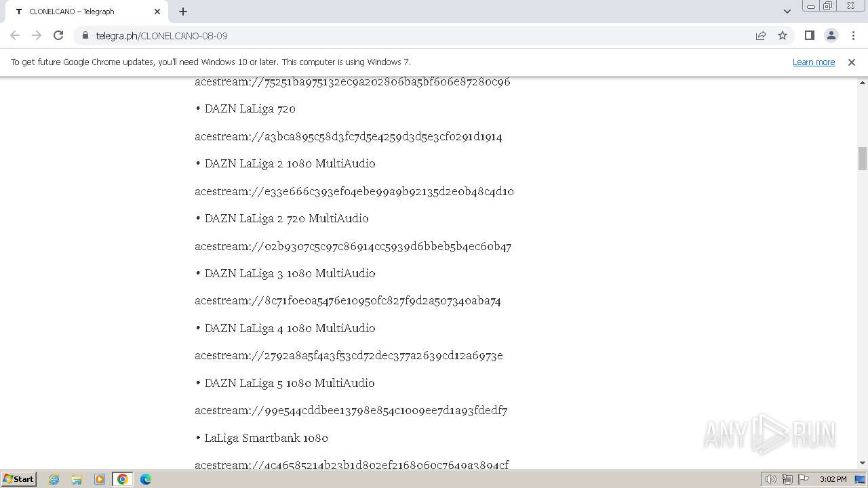Launch Internet Explorer from the taskbar

pos(54,479)
